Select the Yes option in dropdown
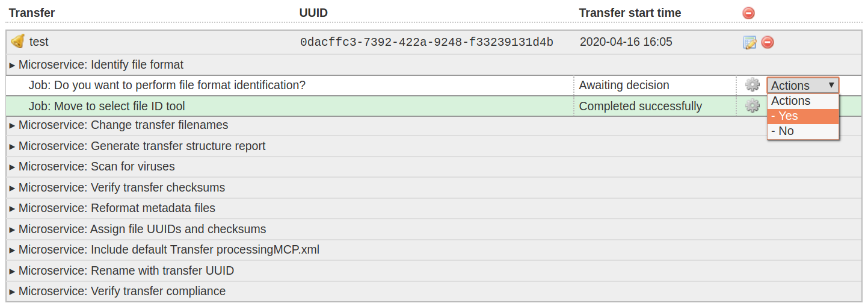 (802, 116)
